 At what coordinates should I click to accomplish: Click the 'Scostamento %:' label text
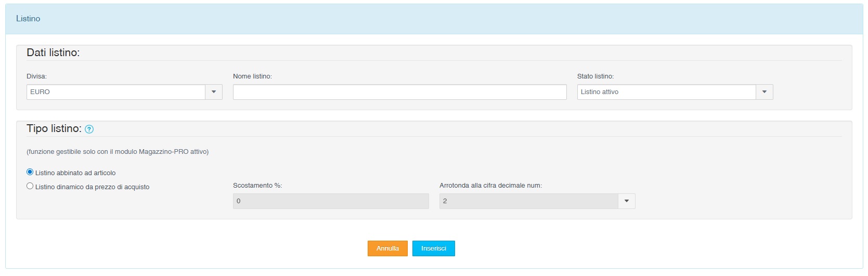click(257, 186)
